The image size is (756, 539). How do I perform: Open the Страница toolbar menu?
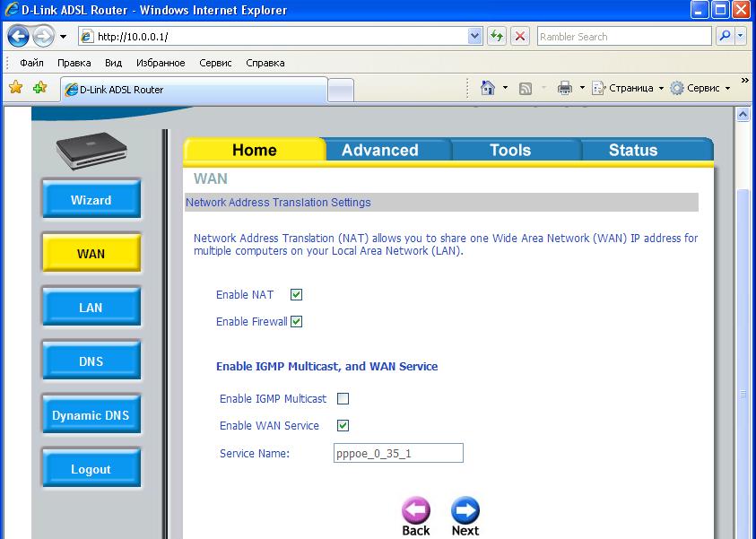(x=628, y=88)
